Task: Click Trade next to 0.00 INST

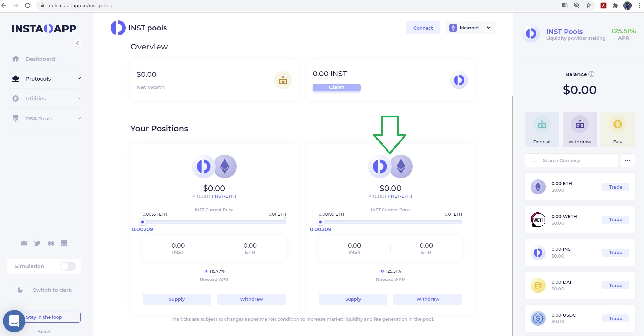Action: pos(615,252)
